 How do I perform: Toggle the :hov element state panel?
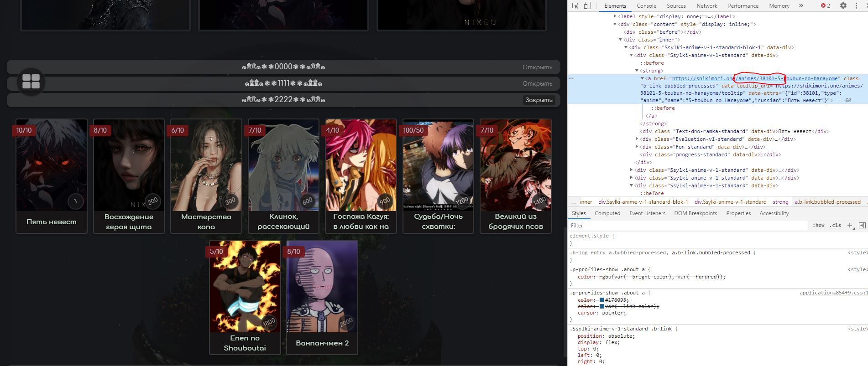click(818, 226)
